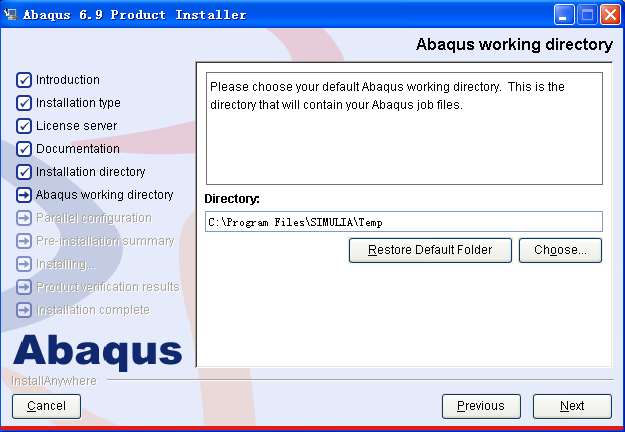The image size is (625, 432).
Task: Select the Pre-installation summary step label
Action: pos(105,241)
